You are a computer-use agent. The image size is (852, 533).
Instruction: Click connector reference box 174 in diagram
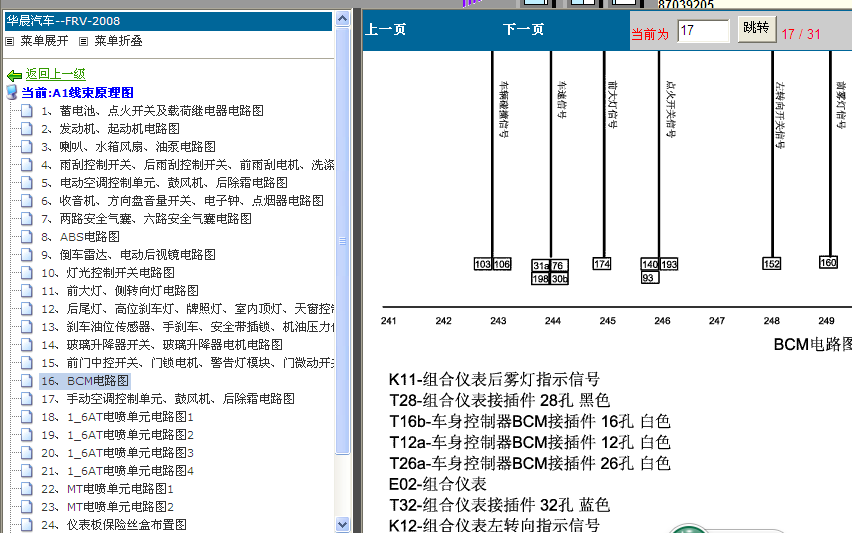(602, 264)
